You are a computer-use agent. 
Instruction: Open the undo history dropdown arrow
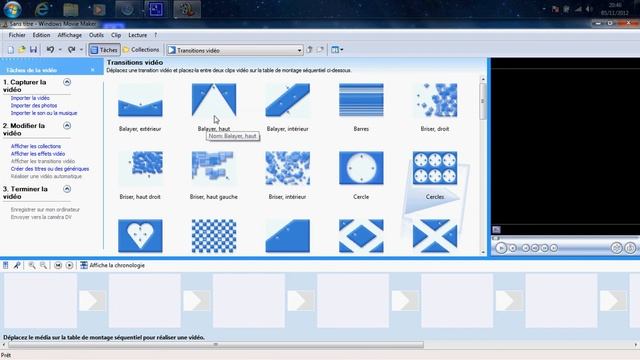60,50
